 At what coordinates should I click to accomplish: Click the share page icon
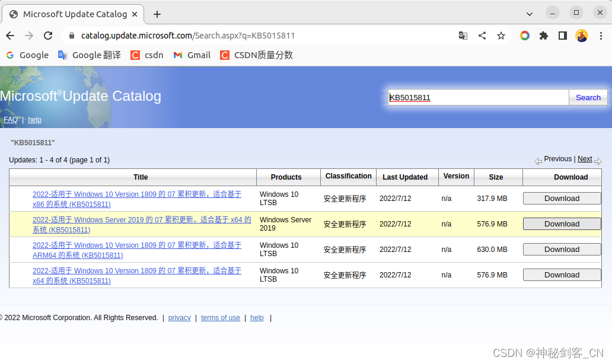pos(482,36)
